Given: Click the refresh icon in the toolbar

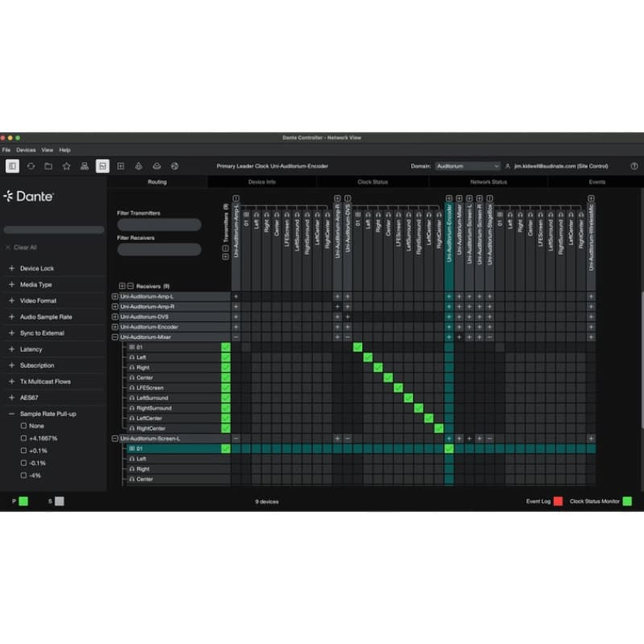Looking at the screenshot, I should point(31,166).
